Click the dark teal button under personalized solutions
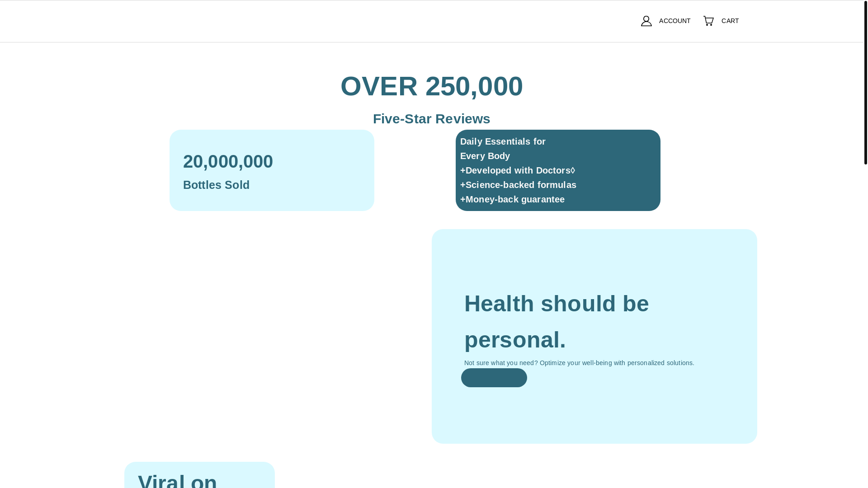Screen dimensions: 868x488 click(x=494, y=378)
